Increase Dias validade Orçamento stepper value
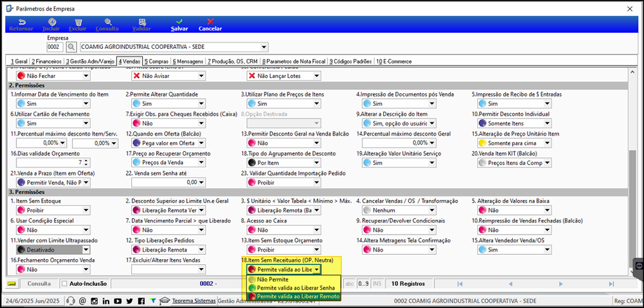Screen dimensions: 644x308 click(x=86, y=160)
